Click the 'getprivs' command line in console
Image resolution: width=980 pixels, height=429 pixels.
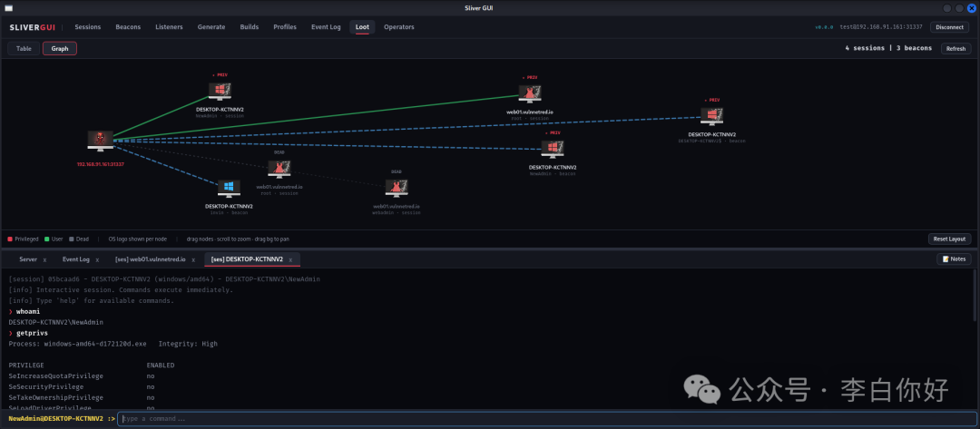(x=28, y=333)
